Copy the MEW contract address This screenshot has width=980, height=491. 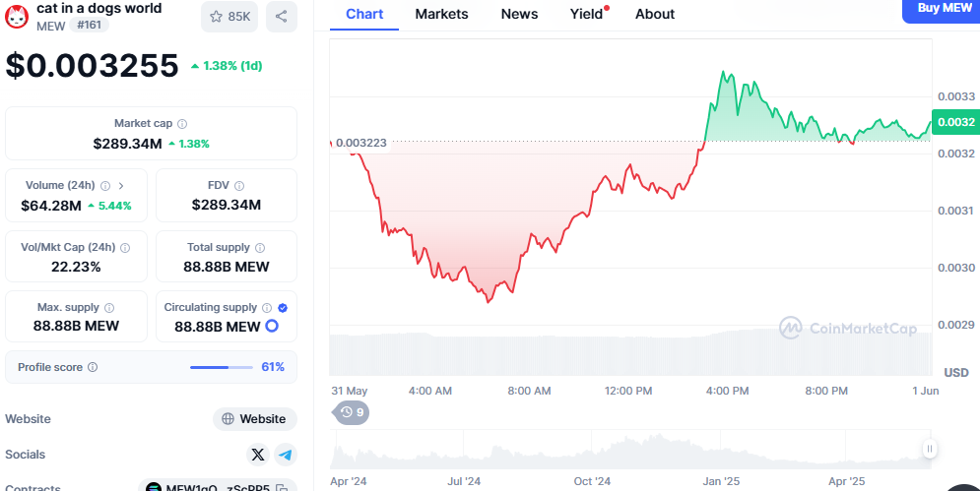[282, 487]
